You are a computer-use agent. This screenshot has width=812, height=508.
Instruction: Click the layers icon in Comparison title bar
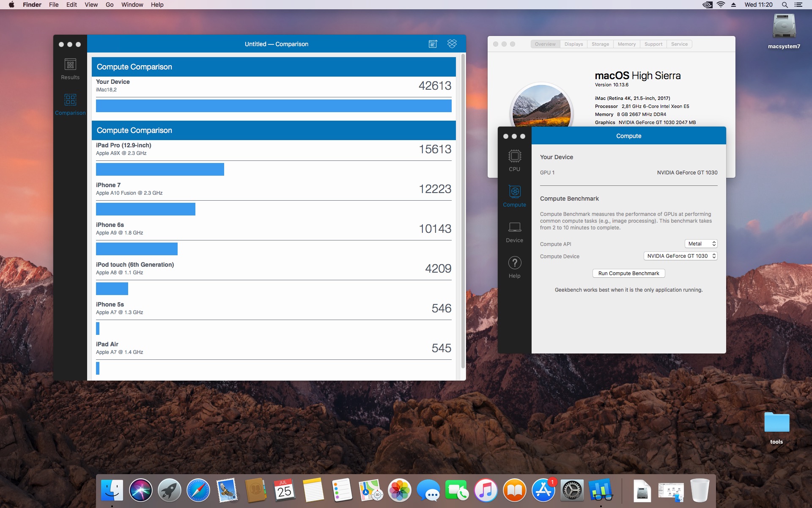(452, 44)
